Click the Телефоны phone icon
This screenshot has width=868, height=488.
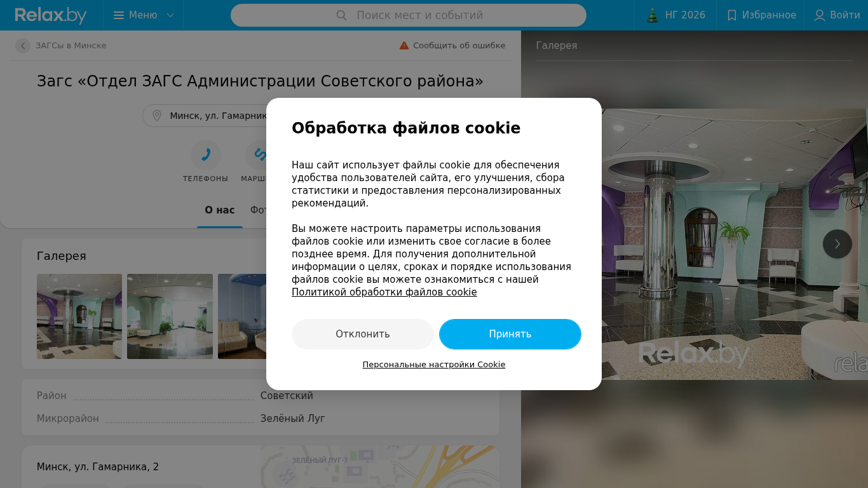[206, 155]
